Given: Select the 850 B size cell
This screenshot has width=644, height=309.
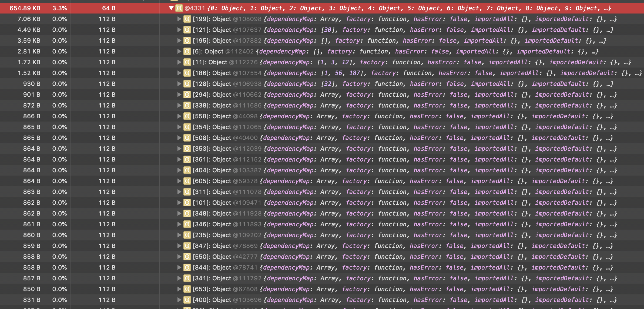Looking at the screenshot, I should (x=32, y=289).
